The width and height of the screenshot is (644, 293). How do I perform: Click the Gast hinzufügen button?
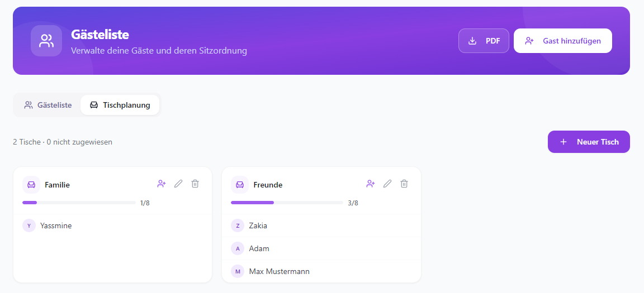(563, 41)
